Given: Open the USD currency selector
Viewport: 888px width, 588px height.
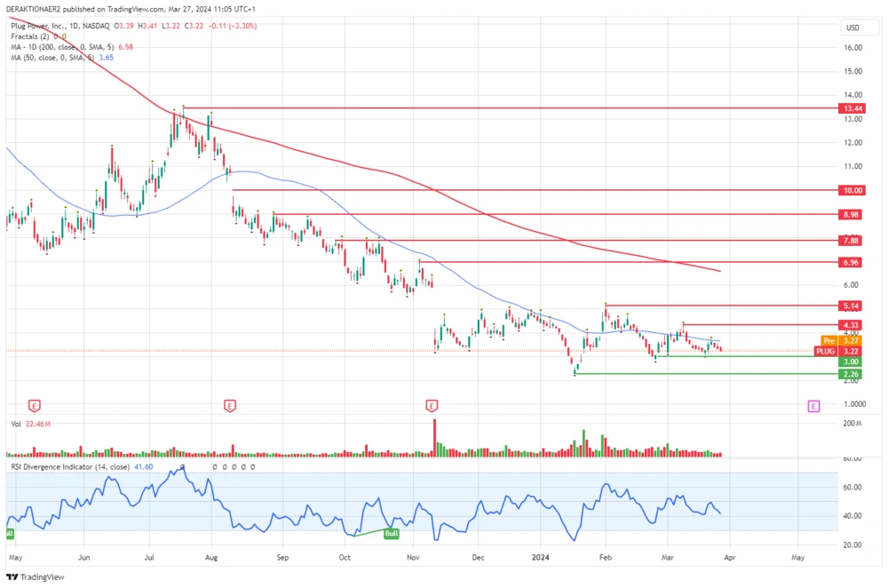Looking at the screenshot, I should click(852, 28).
